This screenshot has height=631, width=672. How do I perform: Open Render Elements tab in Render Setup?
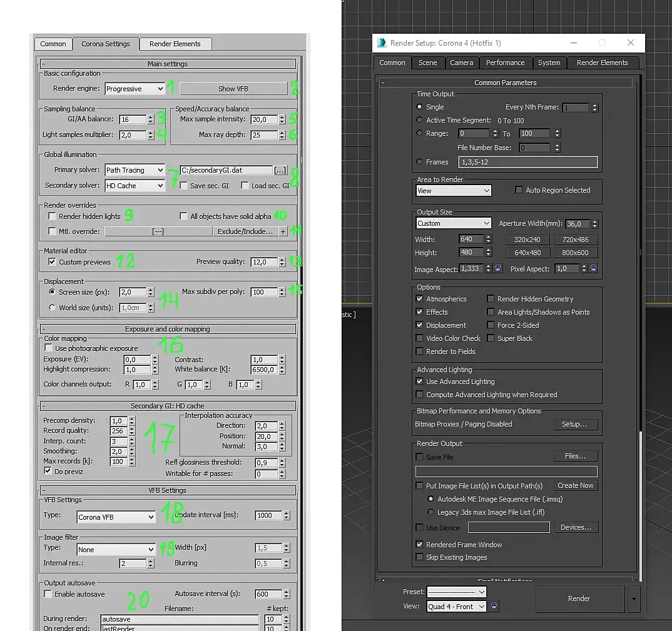click(602, 63)
